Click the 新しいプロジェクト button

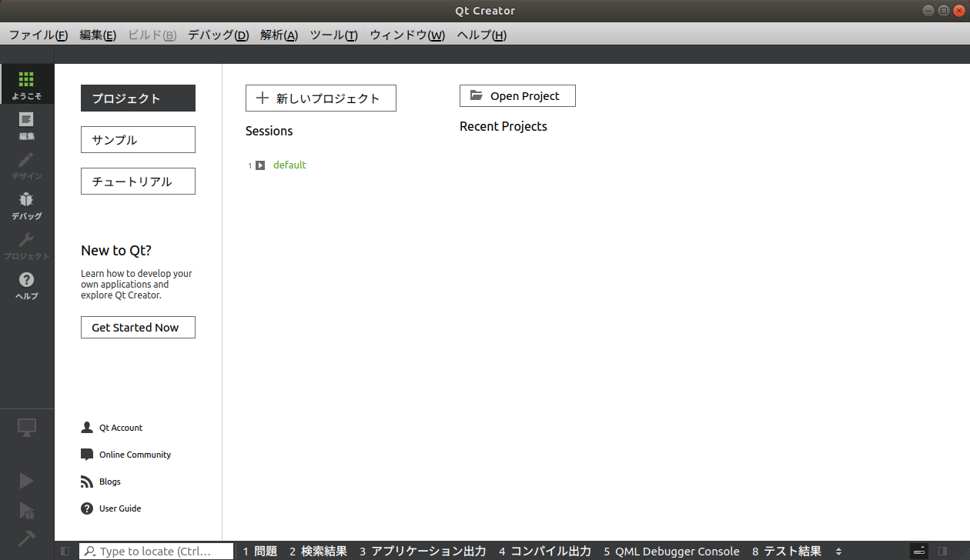[x=321, y=98]
